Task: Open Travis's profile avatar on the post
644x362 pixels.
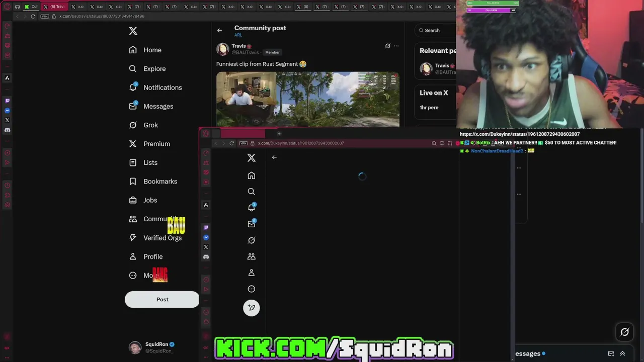Action: (x=222, y=49)
